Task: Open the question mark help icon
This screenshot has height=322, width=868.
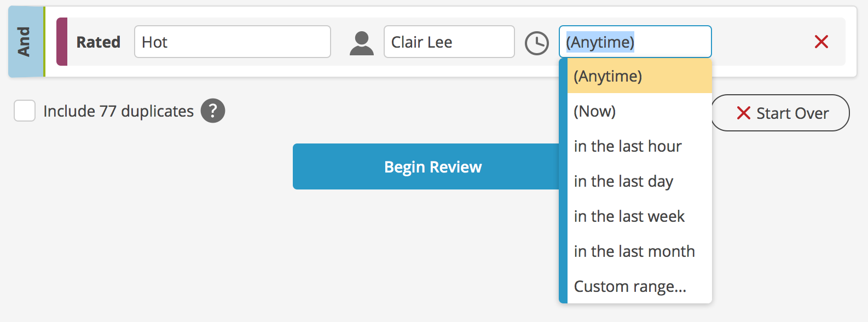Action: (213, 111)
